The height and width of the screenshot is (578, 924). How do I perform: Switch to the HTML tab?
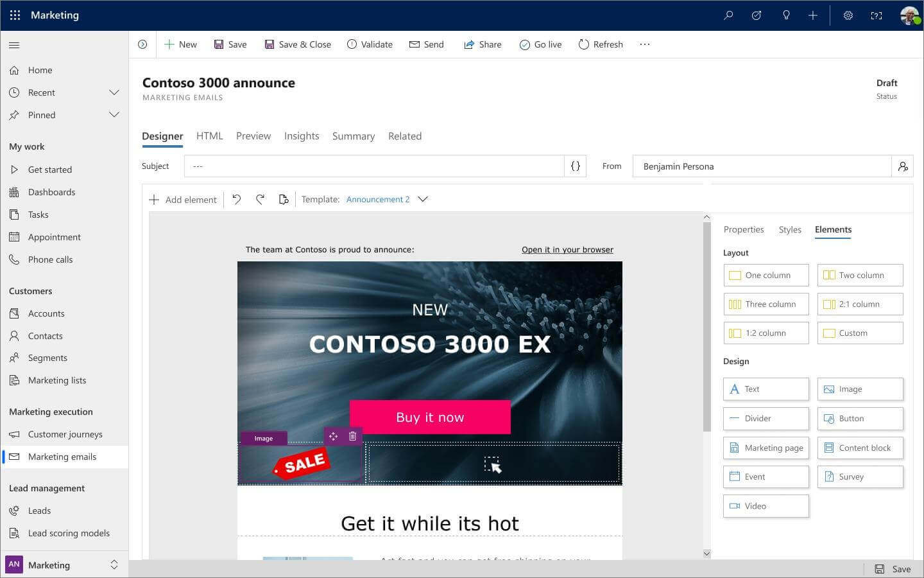(x=209, y=136)
